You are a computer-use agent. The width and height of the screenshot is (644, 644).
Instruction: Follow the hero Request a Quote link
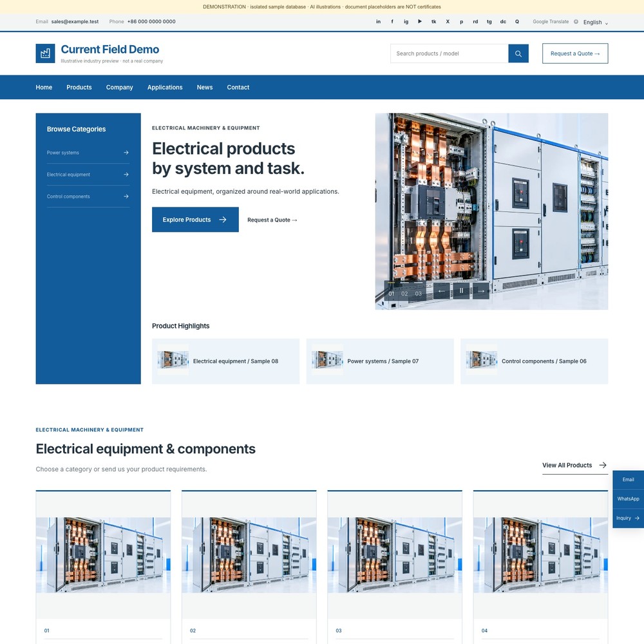272,220
